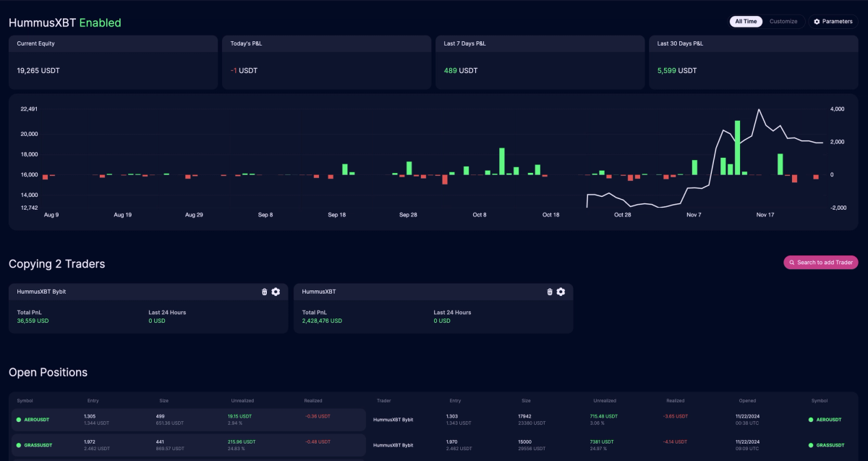Switch to the All Time tab
This screenshot has height=461, width=868.
point(746,21)
